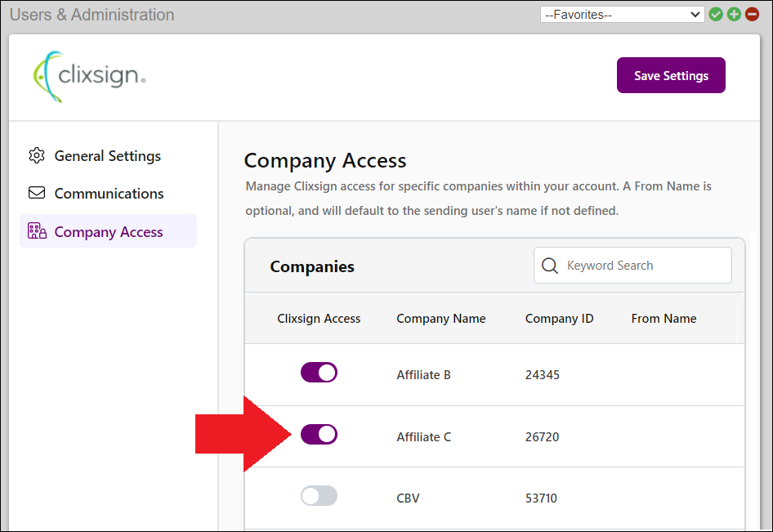Click the green checkmark icon in the title bar

tap(716, 14)
